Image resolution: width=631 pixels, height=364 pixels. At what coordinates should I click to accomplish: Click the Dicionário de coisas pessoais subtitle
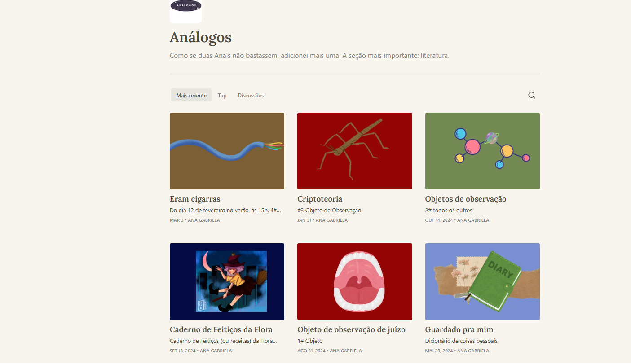pyautogui.click(x=461, y=341)
